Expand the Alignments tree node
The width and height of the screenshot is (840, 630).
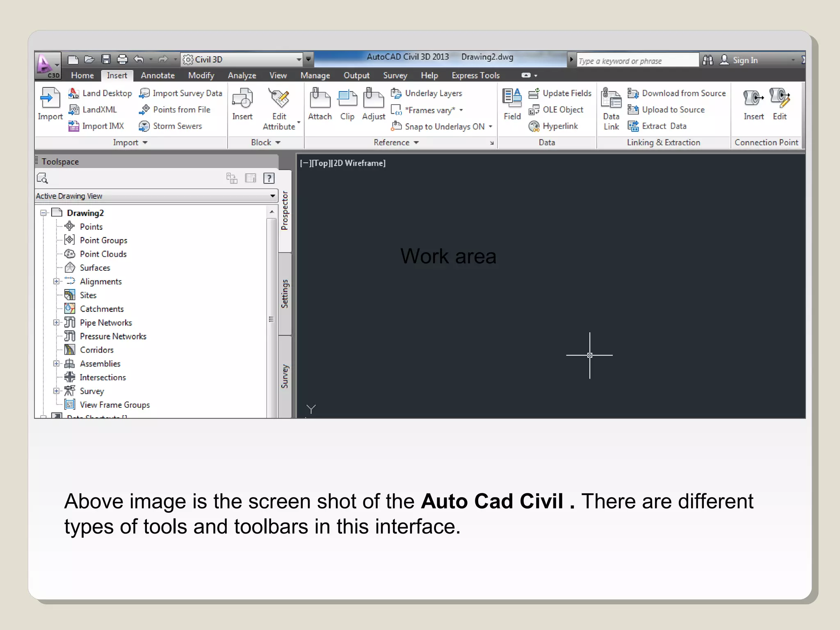(56, 281)
